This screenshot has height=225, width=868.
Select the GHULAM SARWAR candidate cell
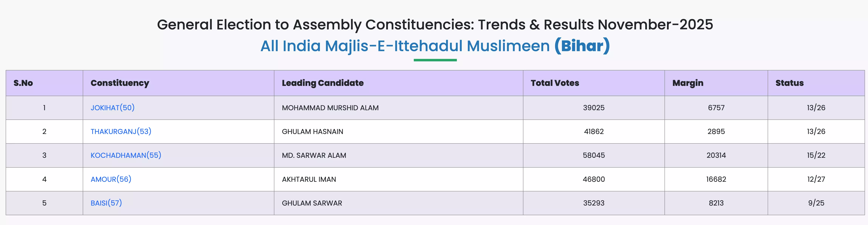[312, 203]
